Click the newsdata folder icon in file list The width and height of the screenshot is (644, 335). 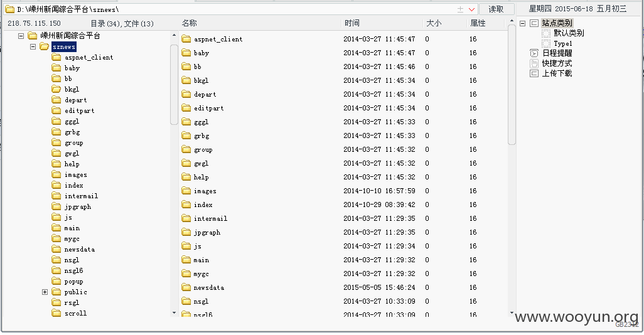coord(186,287)
